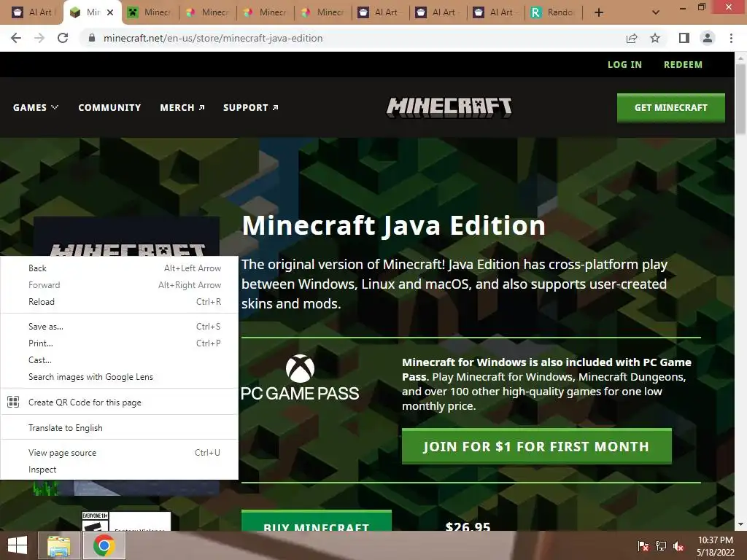The image size is (747, 560).
Task: Click the padlock site info icon
Action: point(92,38)
